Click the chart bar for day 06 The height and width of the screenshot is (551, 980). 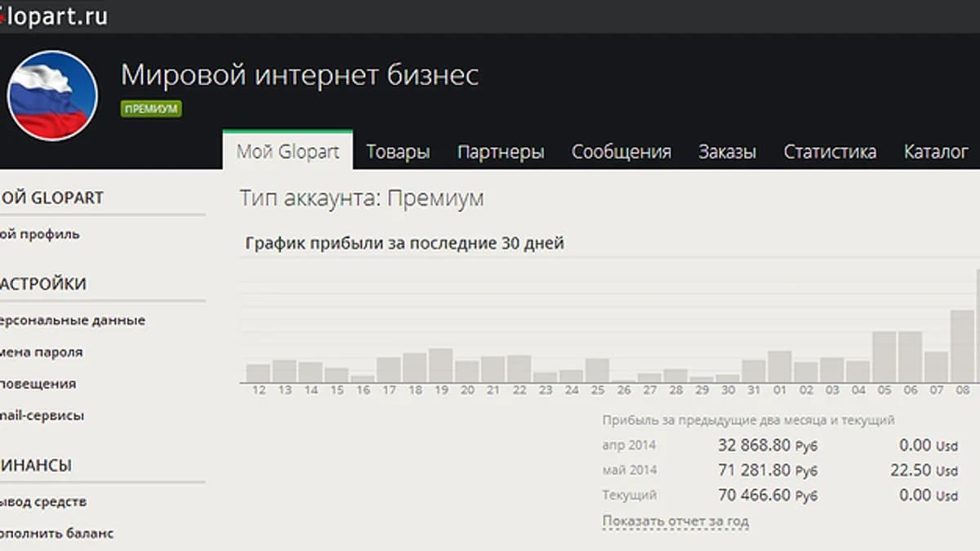911,357
